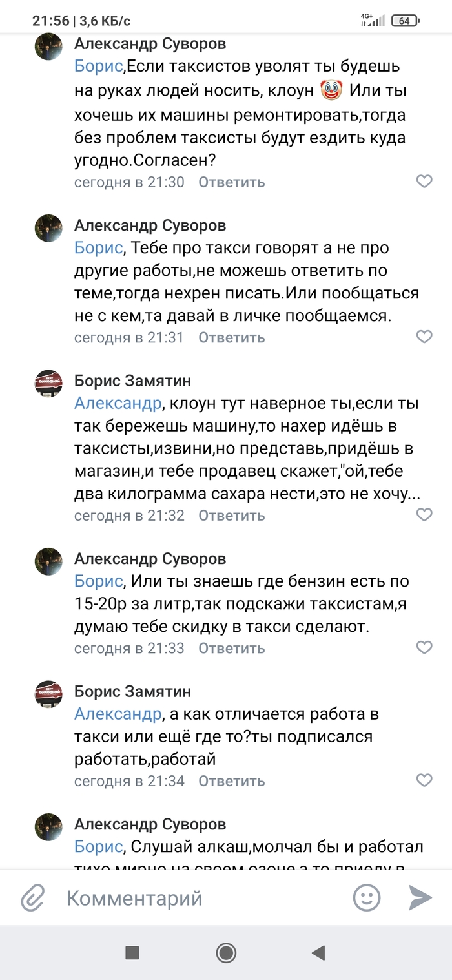Tap the recent apps square button
452x980 pixels.
coord(132,952)
